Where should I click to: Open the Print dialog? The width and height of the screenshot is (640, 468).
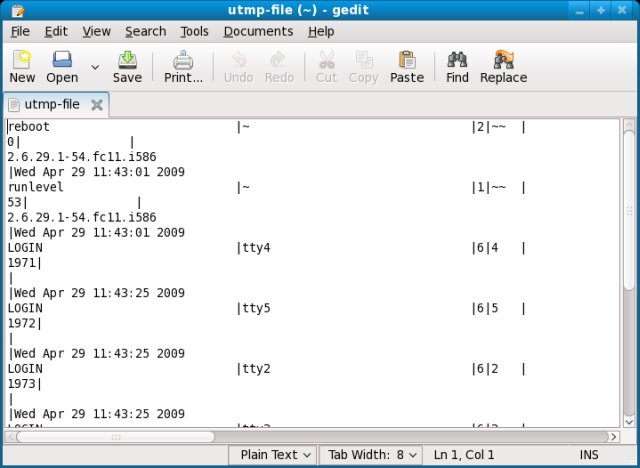(183, 67)
